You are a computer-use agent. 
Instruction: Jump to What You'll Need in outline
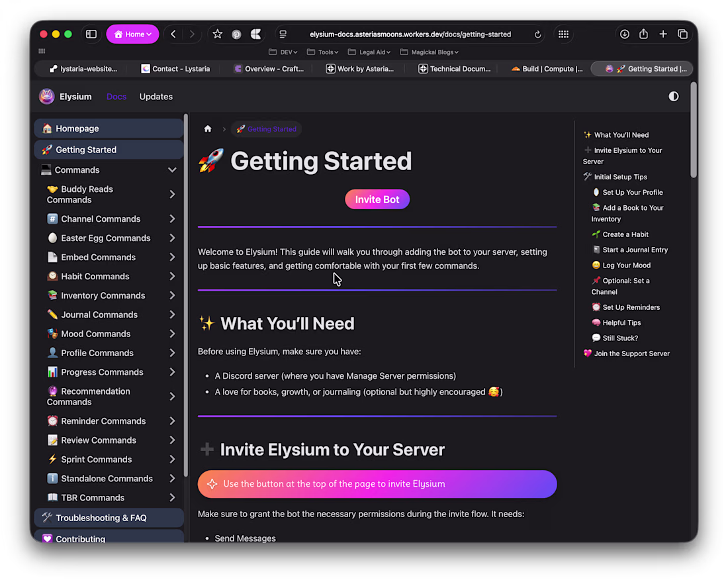point(616,134)
